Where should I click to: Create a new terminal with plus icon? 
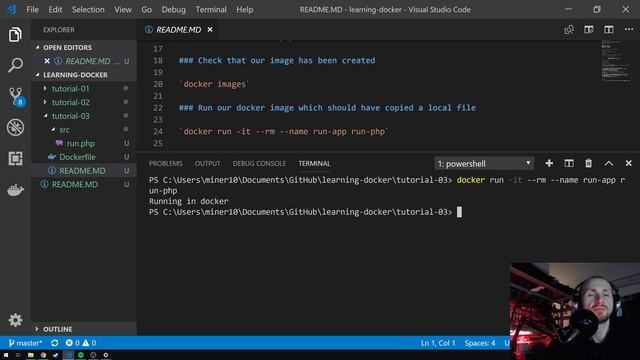click(x=549, y=164)
